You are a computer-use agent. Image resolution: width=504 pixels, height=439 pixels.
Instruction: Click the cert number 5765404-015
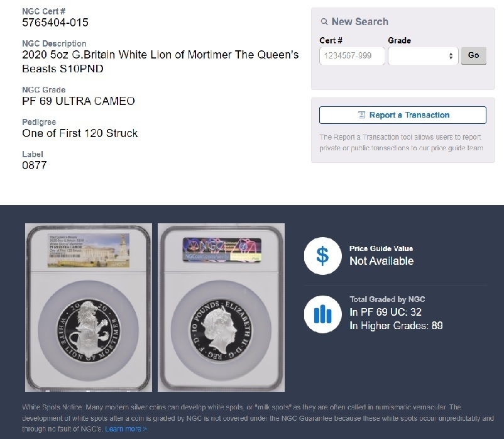[55, 23]
